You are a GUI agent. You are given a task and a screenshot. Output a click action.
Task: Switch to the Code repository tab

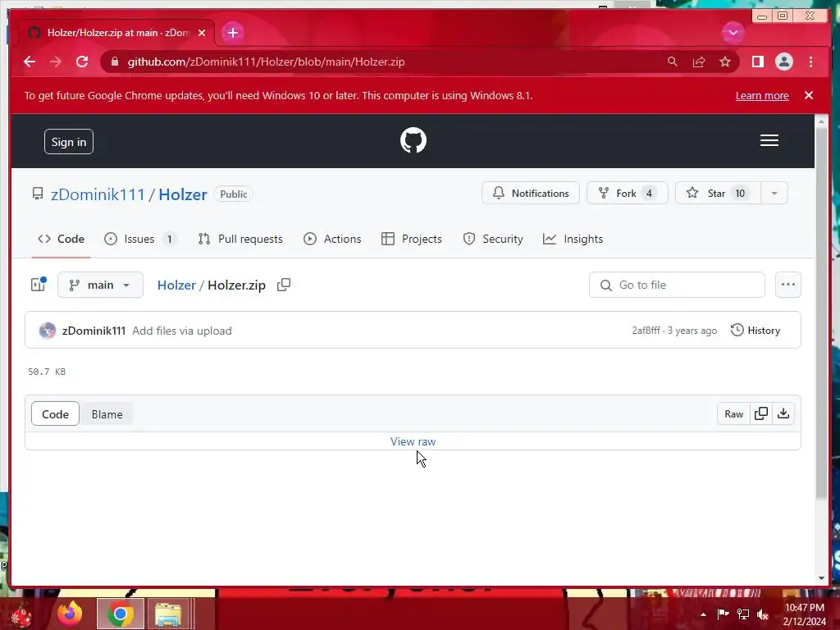pos(61,239)
